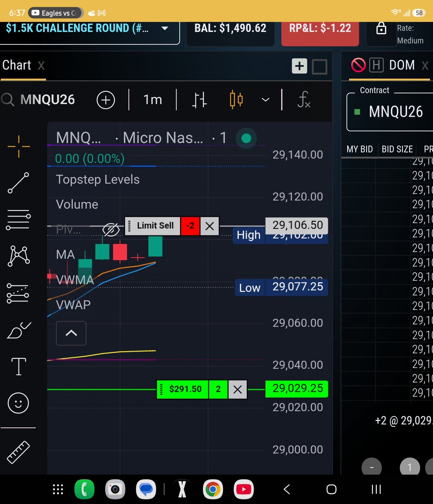433x504 pixels.
Task: Close the Chart tab
Action: [x=41, y=66]
